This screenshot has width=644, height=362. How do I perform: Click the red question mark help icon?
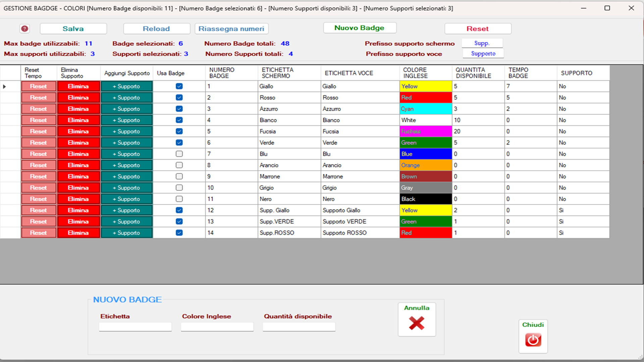pos(24,29)
